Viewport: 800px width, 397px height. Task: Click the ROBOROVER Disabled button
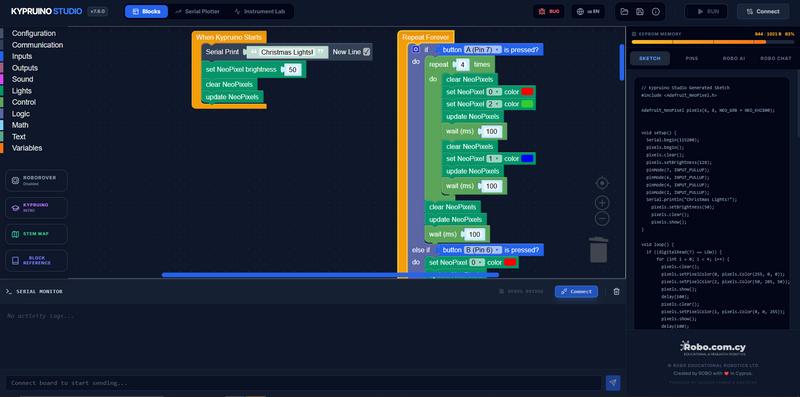36,180
